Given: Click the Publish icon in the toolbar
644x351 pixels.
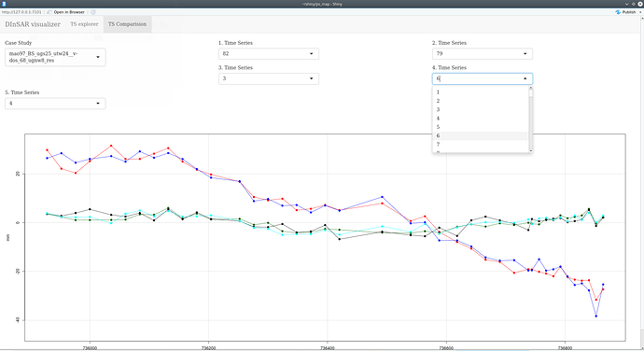Looking at the screenshot, I should [x=618, y=12].
